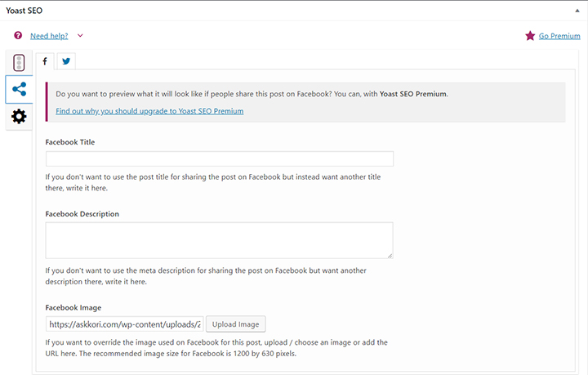Open the upgrade to Yoast SEO Premium link
Image resolution: width=588 pixels, height=375 pixels.
click(149, 111)
